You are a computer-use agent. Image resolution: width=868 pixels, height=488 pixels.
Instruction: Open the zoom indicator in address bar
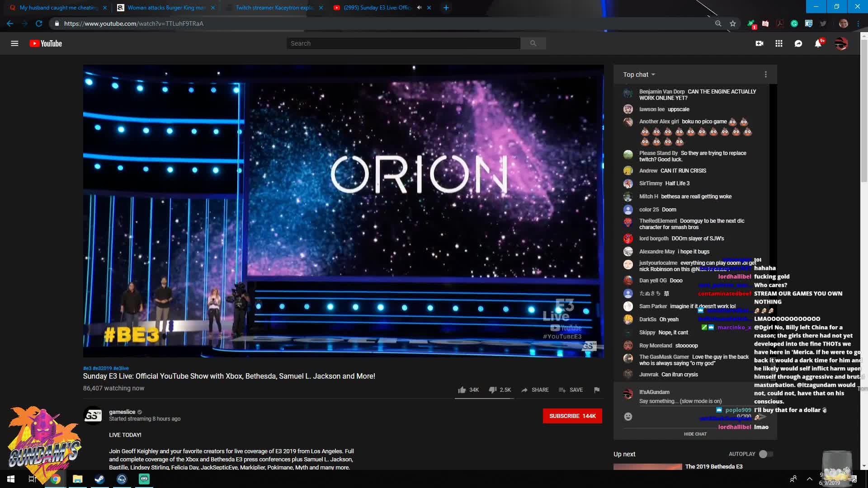pos(718,23)
